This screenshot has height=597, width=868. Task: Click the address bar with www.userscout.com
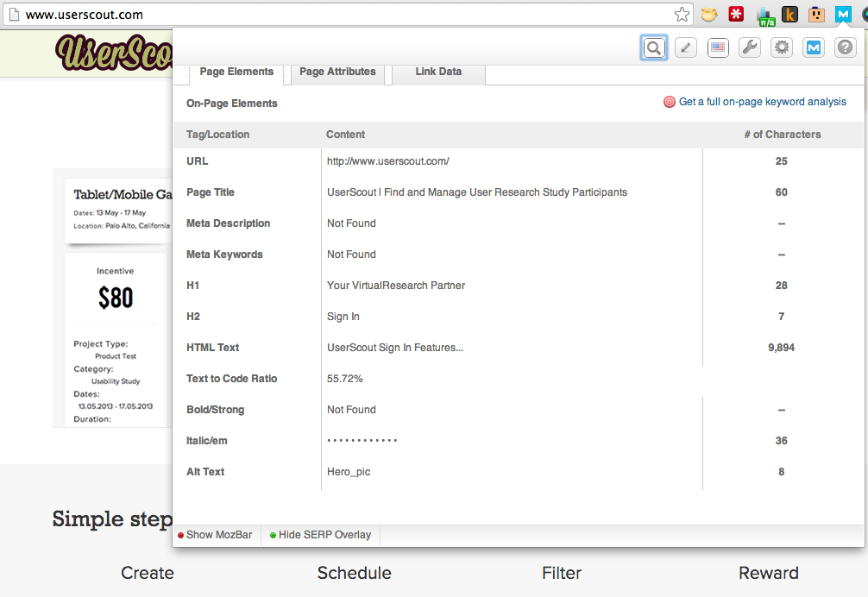click(x=349, y=15)
